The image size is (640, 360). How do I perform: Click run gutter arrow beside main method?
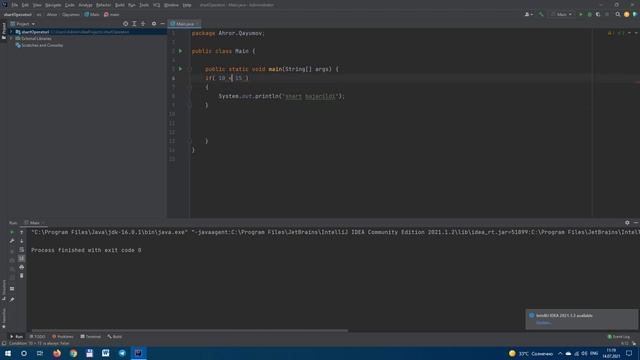coord(180,69)
